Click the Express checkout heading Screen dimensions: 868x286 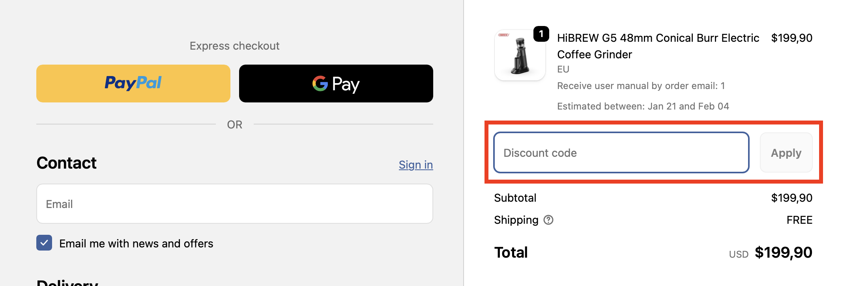[x=234, y=46]
